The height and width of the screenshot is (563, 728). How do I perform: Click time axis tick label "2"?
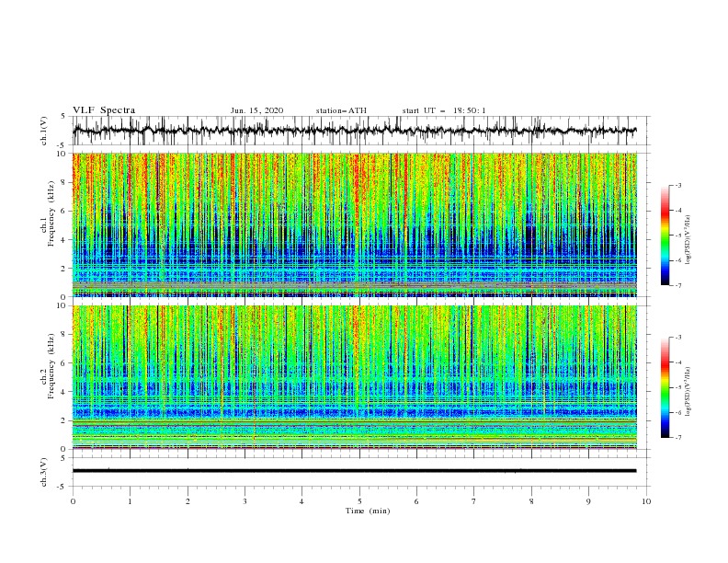pyautogui.click(x=188, y=501)
